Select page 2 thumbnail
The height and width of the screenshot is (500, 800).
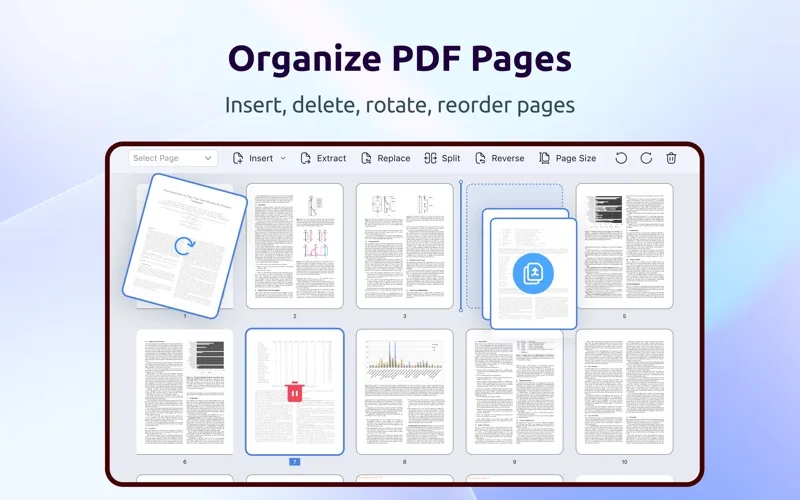(294, 246)
